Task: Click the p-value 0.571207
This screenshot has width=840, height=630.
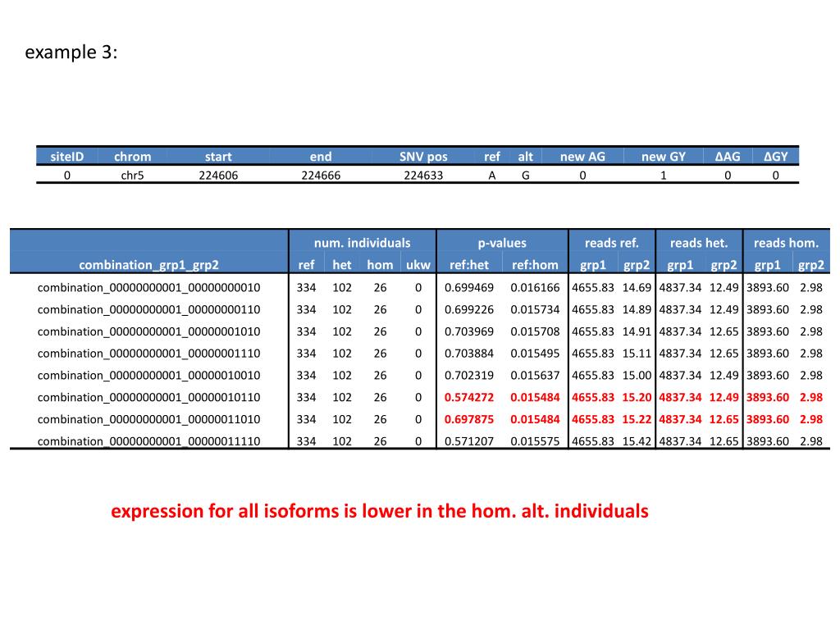Action: coord(468,441)
